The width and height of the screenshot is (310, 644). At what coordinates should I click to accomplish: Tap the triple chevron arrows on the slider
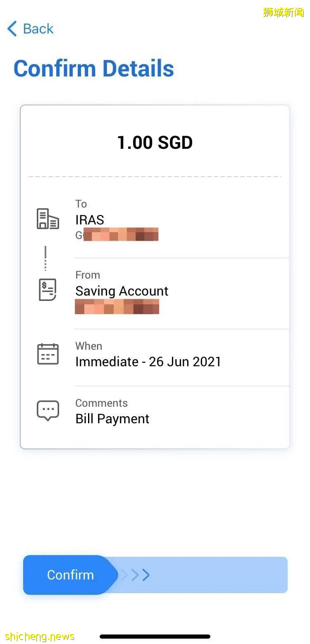(135, 575)
